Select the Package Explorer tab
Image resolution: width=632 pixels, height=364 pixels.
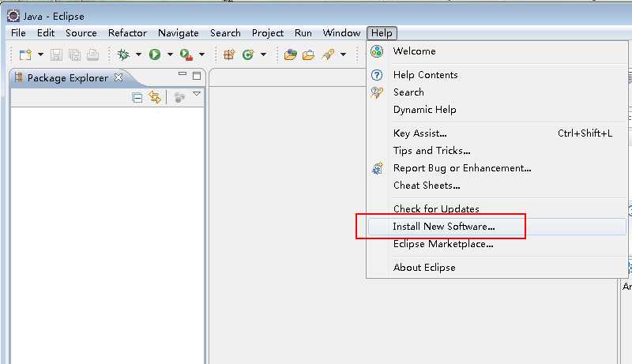point(68,77)
